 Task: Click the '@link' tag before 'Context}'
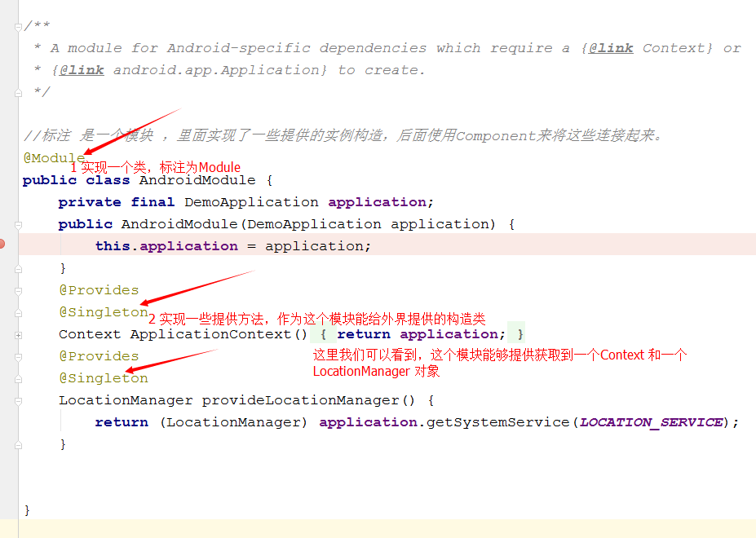(x=611, y=48)
